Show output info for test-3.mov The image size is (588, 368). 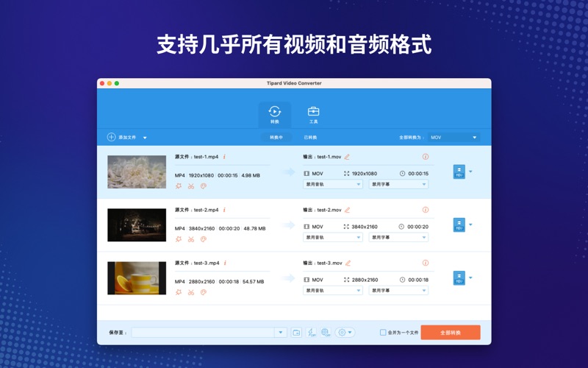(426, 263)
